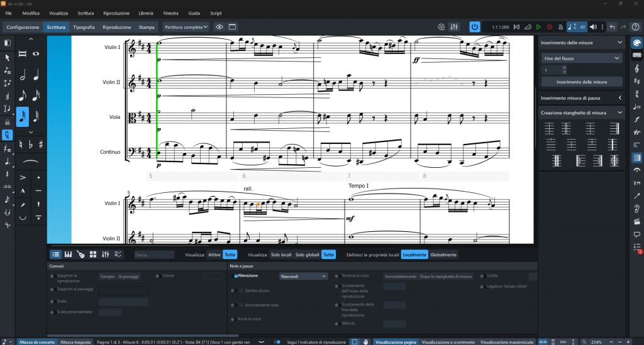644x345 pixels.
Task: Open the Fine del flusso dropdown
Action: pyautogui.click(x=582, y=58)
